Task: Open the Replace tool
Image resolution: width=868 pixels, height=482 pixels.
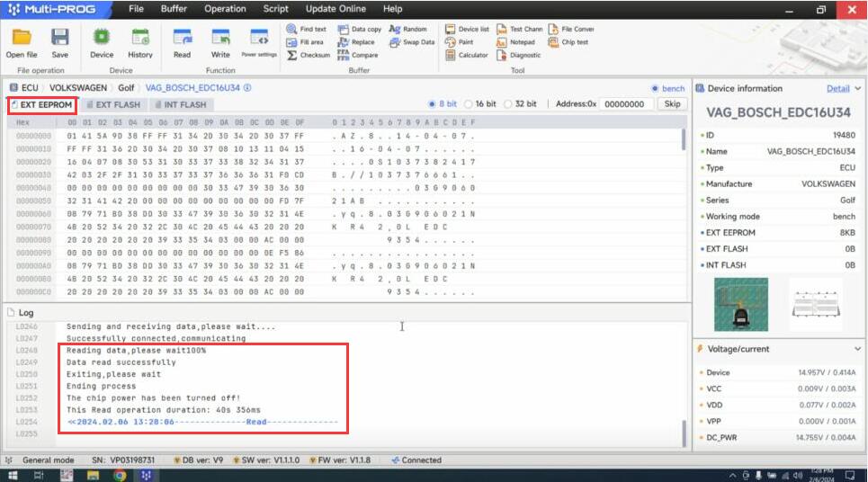Action: 356,42
